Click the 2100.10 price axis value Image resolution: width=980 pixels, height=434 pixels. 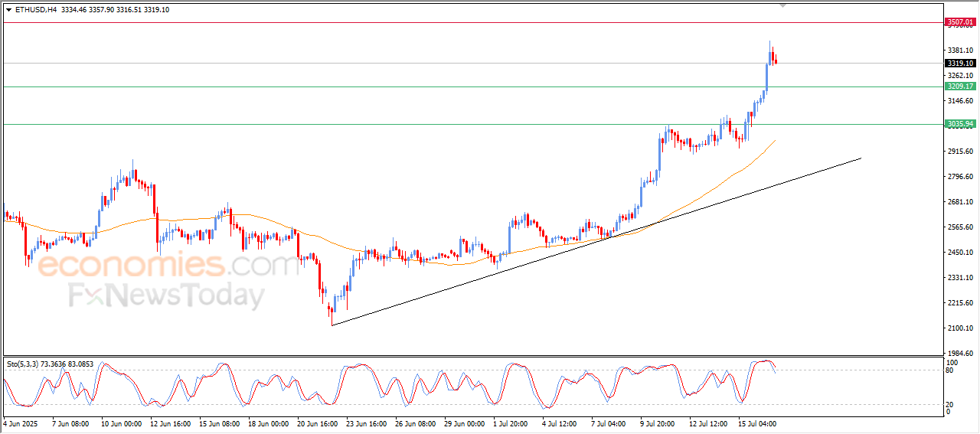tap(959, 328)
